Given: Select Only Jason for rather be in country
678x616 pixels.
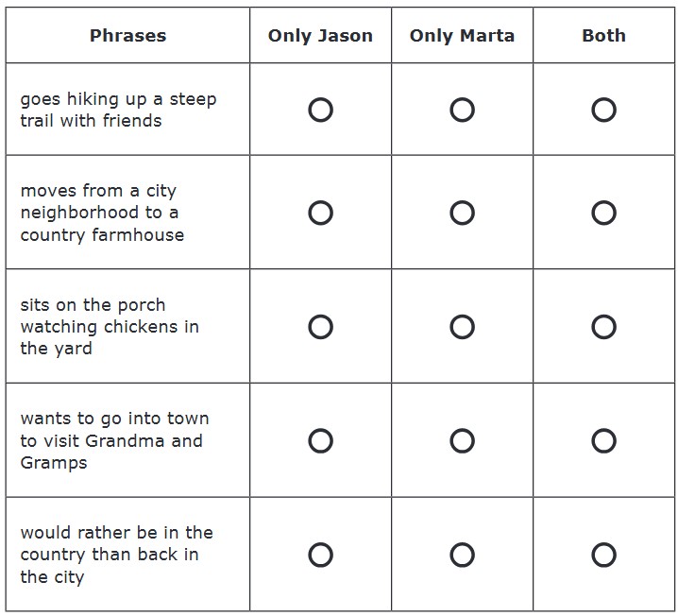Looking at the screenshot, I should 320,555.
